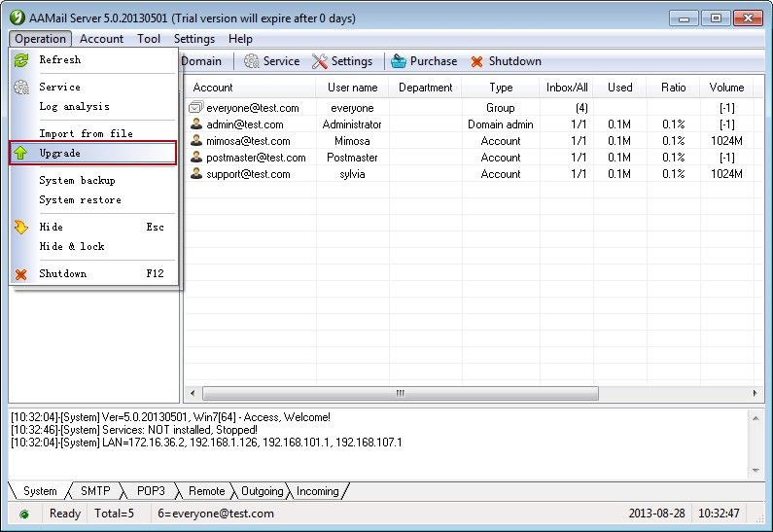Click the Service toolbar button label

pyautogui.click(x=282, y=61)
